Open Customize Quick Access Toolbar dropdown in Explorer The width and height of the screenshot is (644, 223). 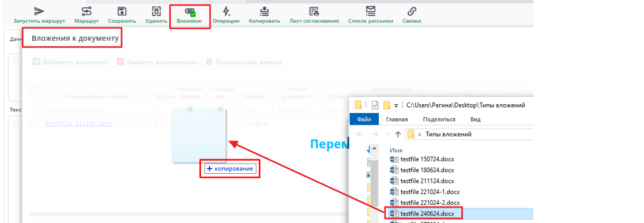[x=396, y=105]
